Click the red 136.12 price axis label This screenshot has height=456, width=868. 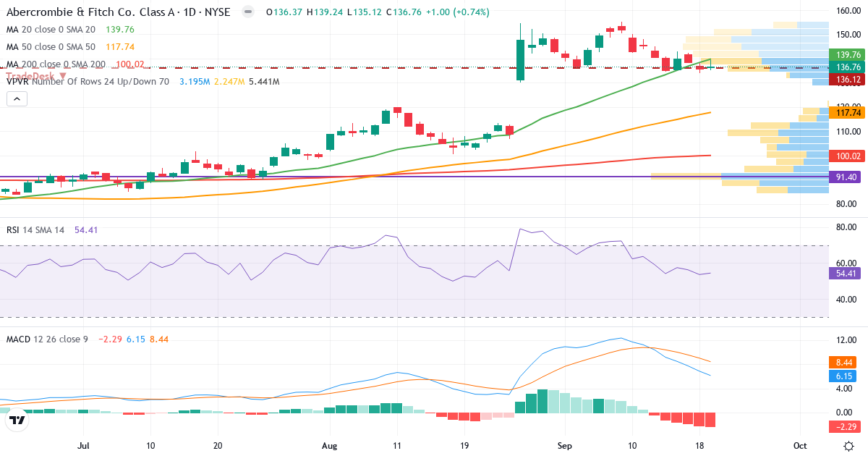848,79
